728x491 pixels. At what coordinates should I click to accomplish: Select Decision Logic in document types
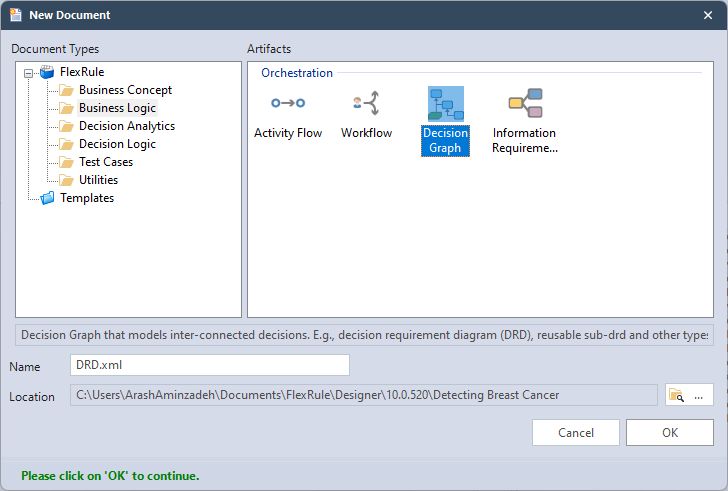click(117, 144)
